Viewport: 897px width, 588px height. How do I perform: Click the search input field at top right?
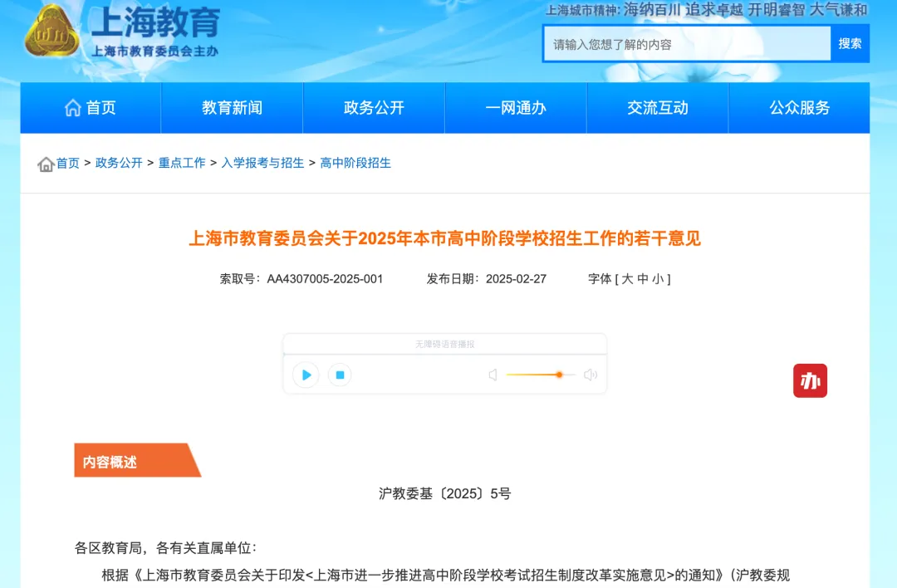tap(686, 43)
